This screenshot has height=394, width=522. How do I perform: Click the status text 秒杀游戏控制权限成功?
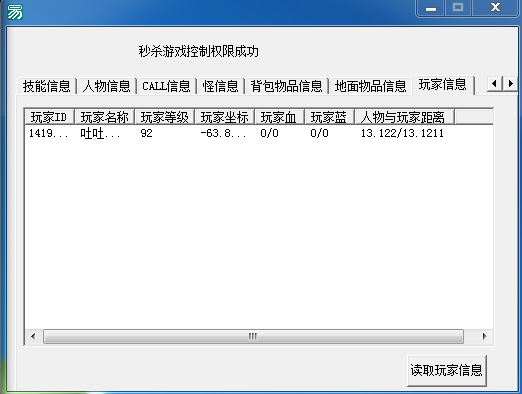199,51
